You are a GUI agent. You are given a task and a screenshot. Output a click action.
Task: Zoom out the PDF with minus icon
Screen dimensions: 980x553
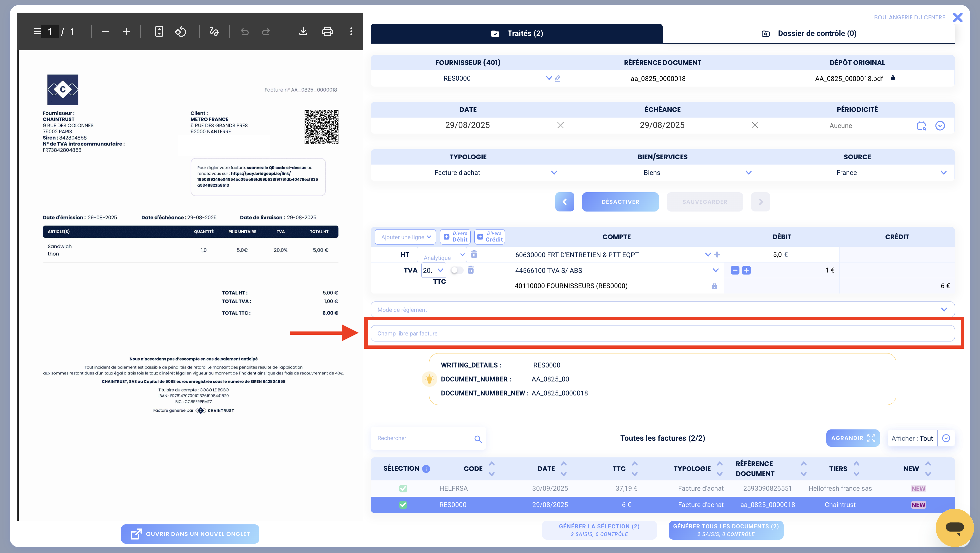click(x=105, y=31)
